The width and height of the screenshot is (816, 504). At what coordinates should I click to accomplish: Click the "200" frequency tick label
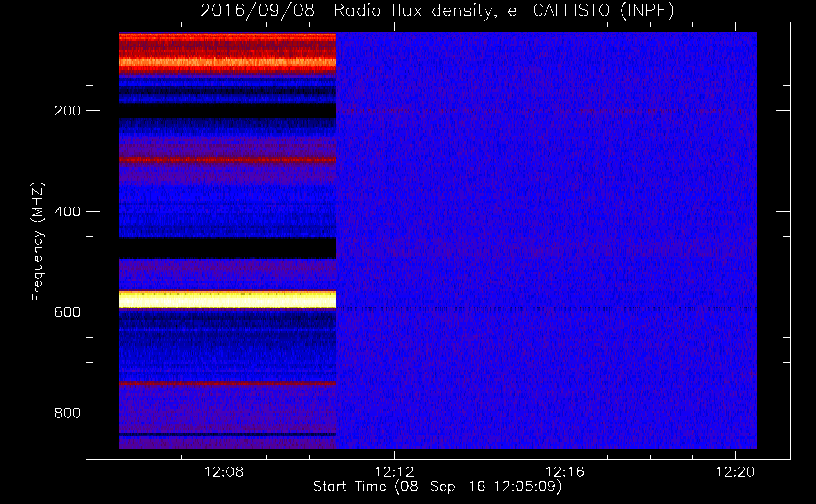[68, 111]
